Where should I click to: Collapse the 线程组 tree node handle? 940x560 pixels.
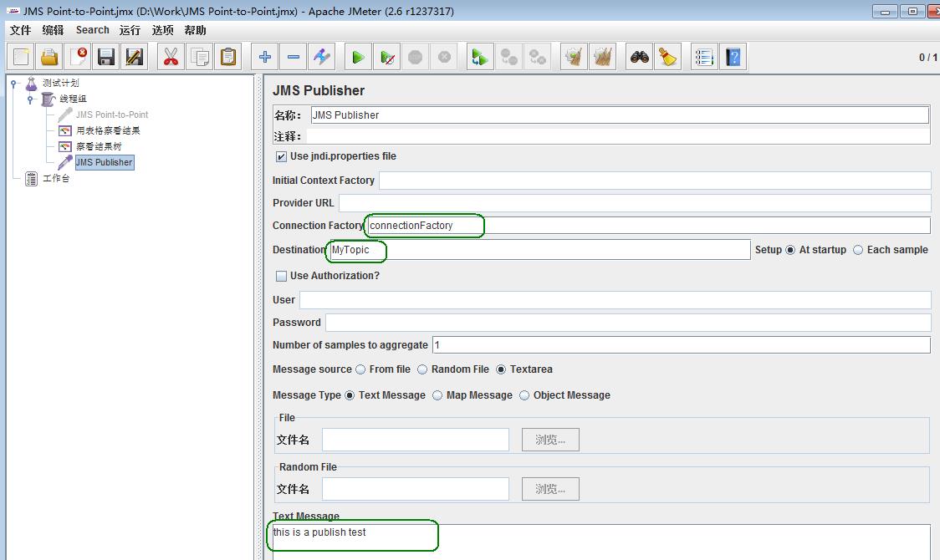[30, 99]
